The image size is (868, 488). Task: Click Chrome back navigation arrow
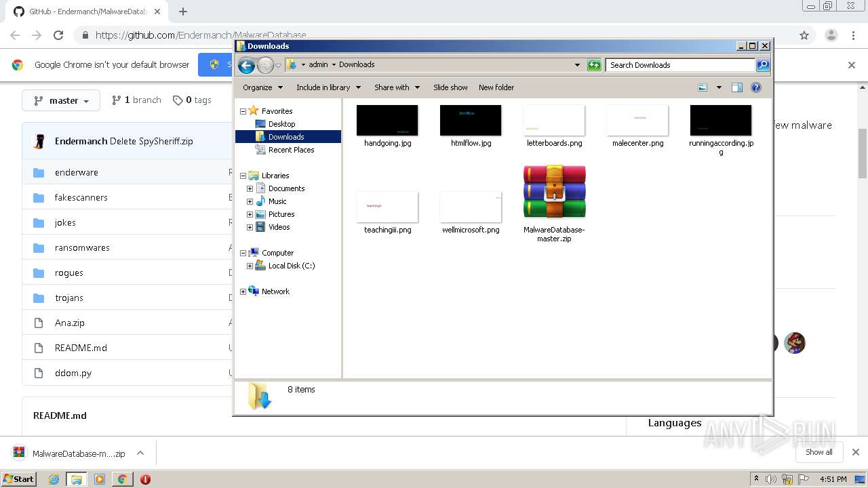click(x=15, y=35)
